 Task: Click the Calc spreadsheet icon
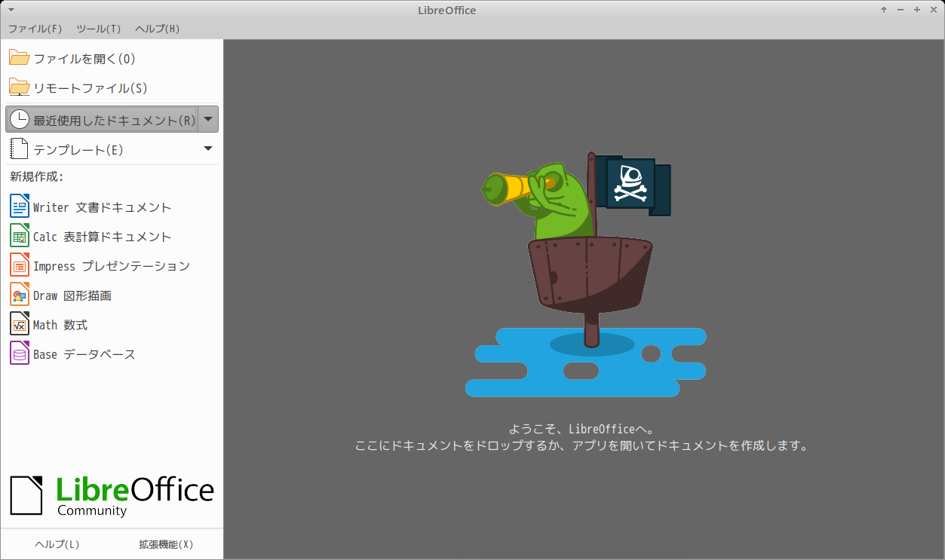20,235
